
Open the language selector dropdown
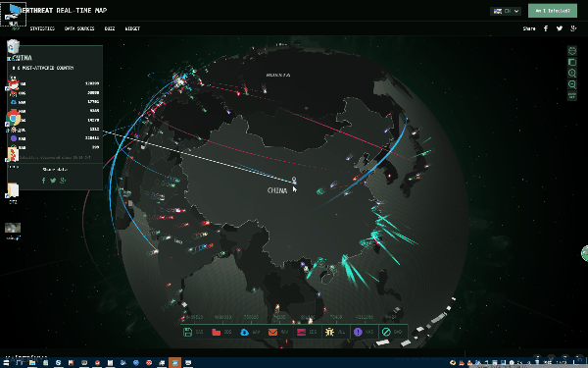[506, 11]
